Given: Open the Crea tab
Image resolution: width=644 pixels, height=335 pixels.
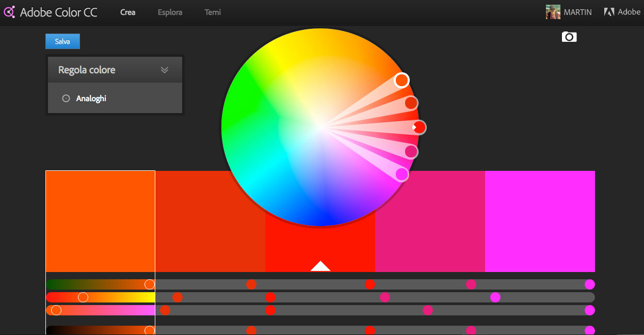Looking at the screenshot, I should pos(127,12).
